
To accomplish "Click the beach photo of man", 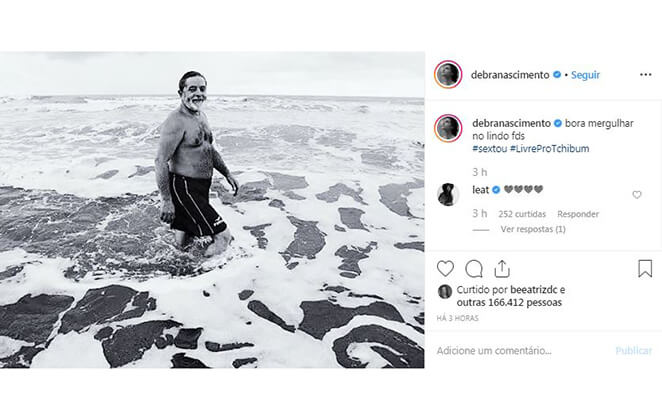I will pos(212,210).
